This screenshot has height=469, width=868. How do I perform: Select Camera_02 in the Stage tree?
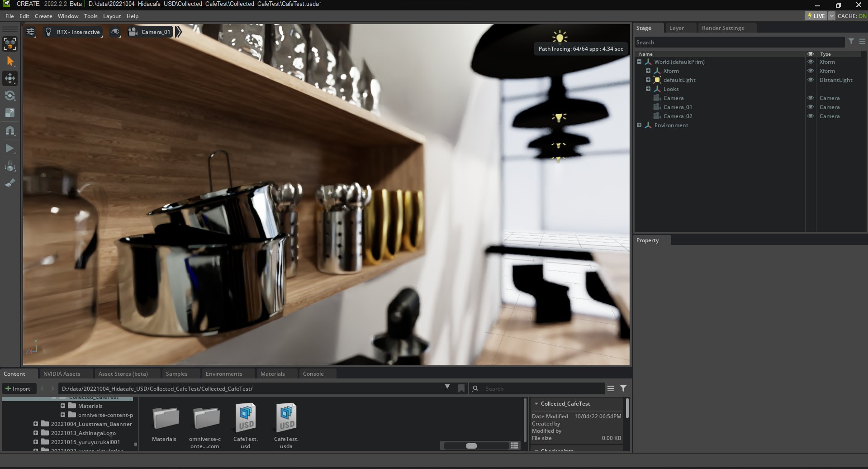(x=678, y=116)
